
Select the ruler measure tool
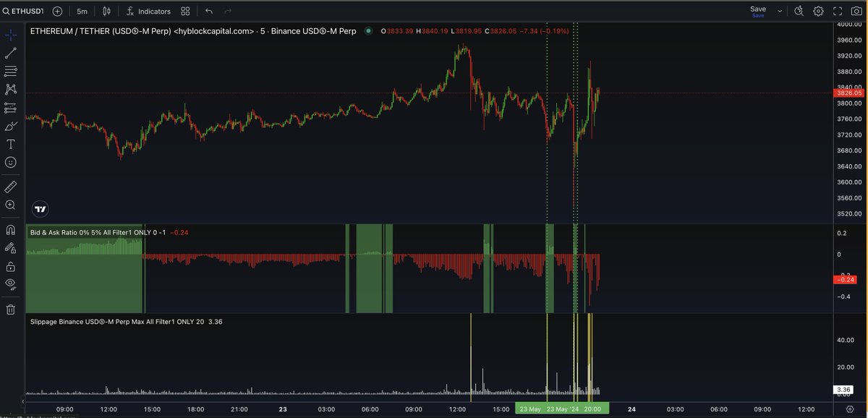pyautogui.click(x=11, y=187)
